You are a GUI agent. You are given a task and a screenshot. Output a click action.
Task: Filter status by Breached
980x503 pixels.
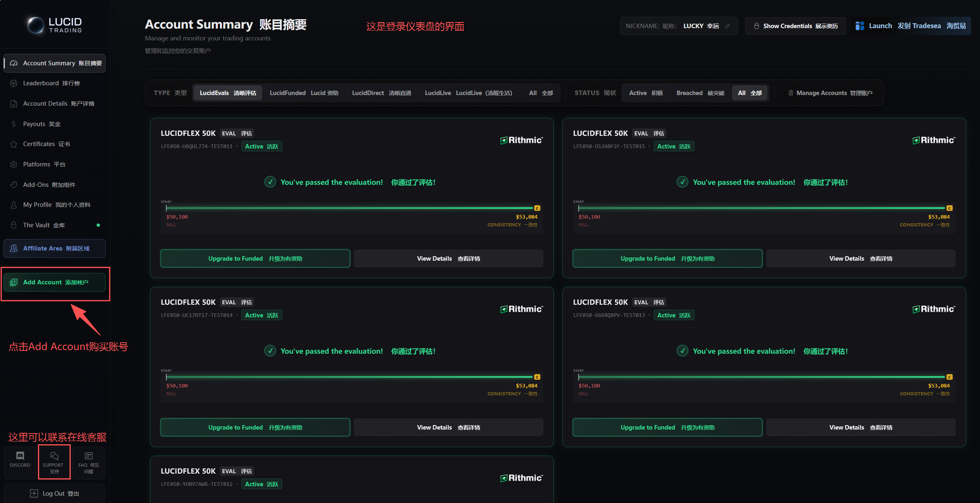700,93
